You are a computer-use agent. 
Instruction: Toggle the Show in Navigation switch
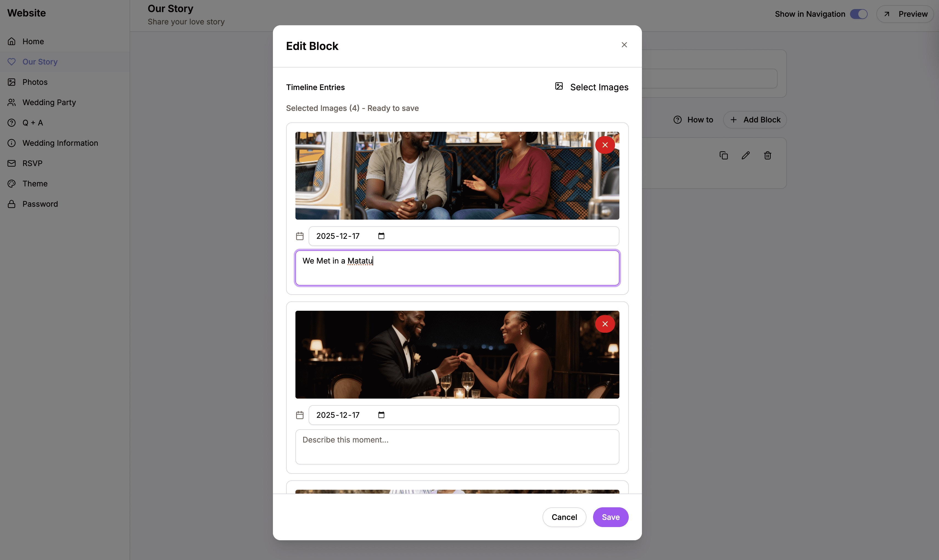pyautogui.click(x=858, y=14)
